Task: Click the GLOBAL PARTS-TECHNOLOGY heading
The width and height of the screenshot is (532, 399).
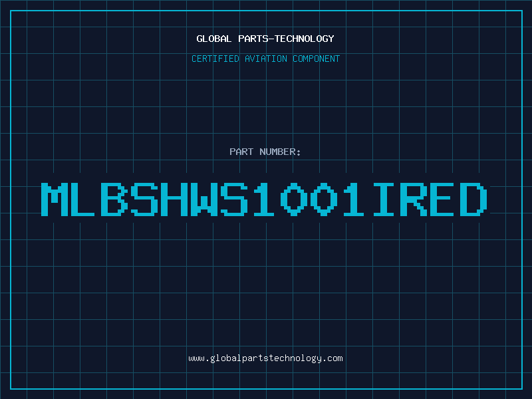Action: pyautogui.click(x=265, y=39)
